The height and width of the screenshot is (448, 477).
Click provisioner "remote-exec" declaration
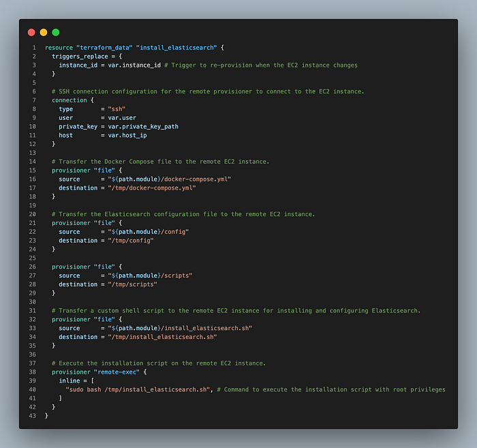(95, 372)
